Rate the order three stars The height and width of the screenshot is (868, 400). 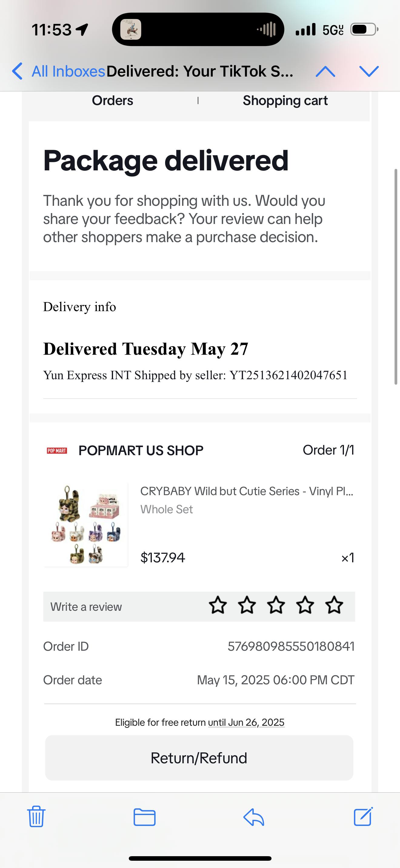point(276,606)
